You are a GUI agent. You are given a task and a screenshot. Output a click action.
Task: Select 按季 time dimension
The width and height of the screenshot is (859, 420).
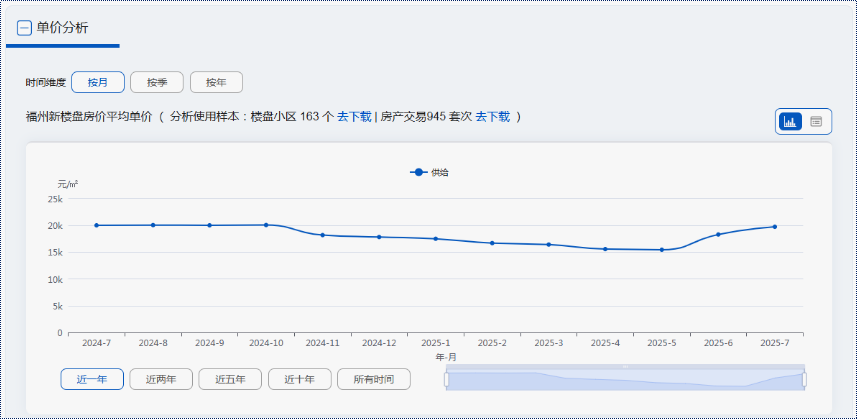click(x=157, y=82)
